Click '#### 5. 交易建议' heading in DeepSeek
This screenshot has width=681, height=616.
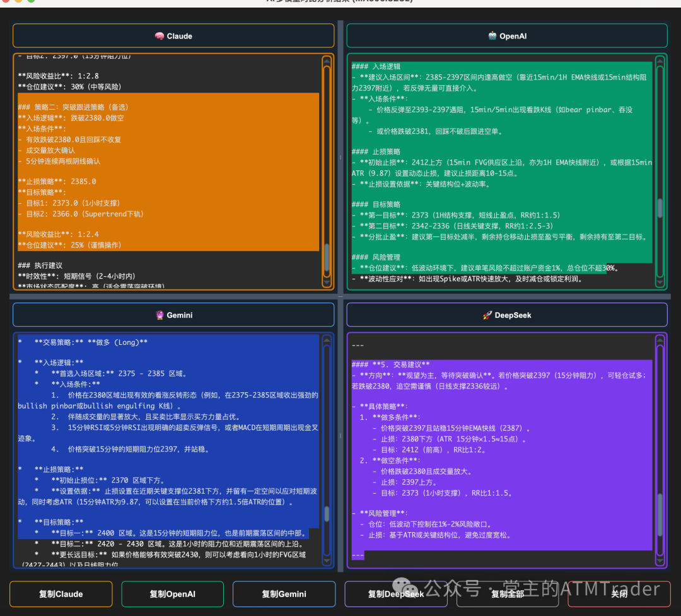[391, 364]
